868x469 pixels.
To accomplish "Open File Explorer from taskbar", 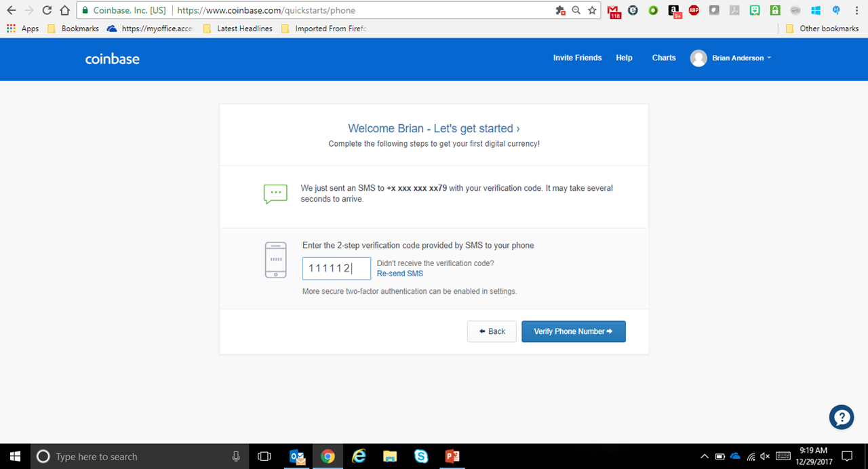I will 390,456.
